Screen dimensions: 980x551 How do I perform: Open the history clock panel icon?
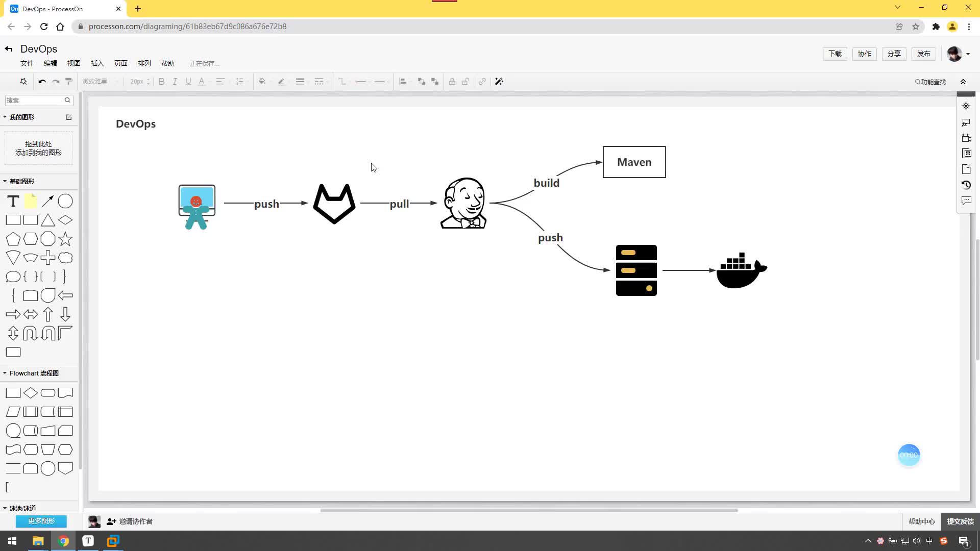coord(966,185)
